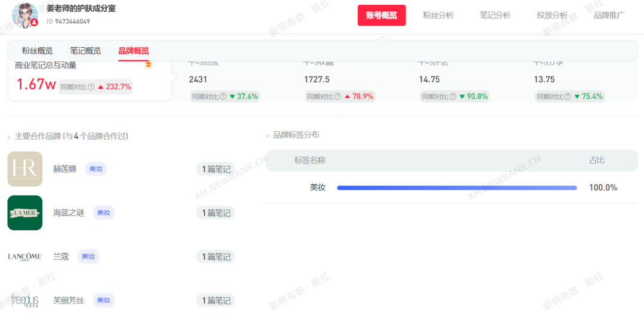Switch to the 粉丝分析 tab
This screenshot has height=321, width=644.
[438, 16]
